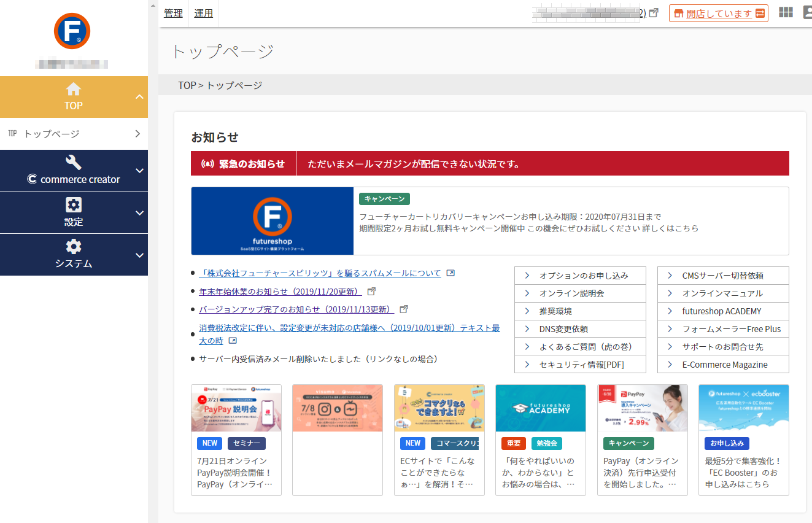This screenshot has width=812, height=523.
Task: Click external link icon beside shop URL
Action: click(x=654, y=13)
